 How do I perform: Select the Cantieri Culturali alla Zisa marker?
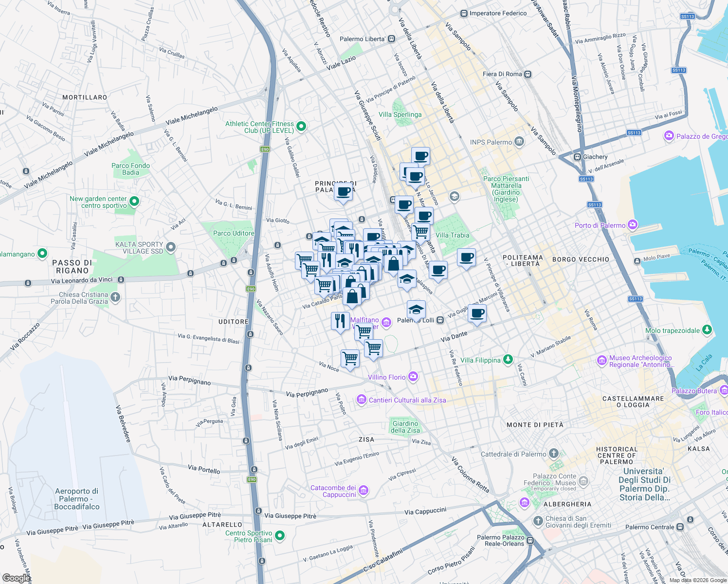(x=361, y=400)
